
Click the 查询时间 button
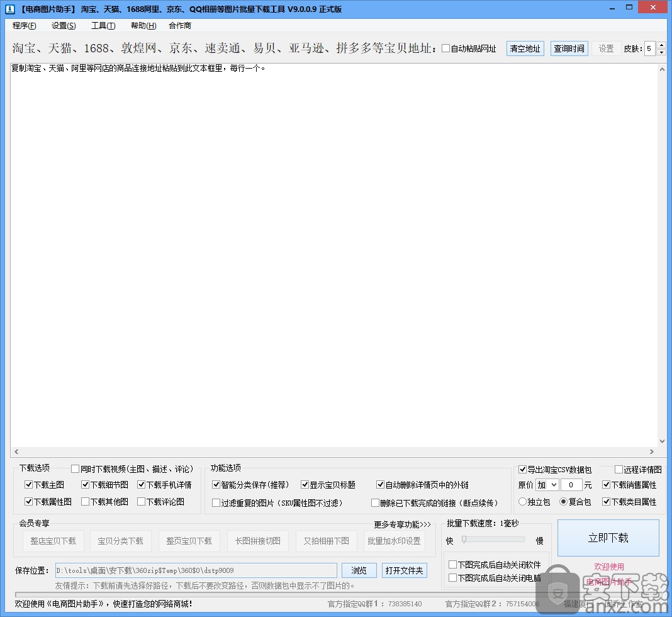pyautogui.click(x=569, y=48)
